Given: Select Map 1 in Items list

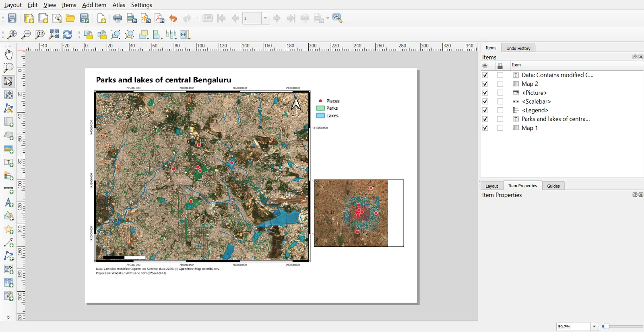Looking at the screenshot, I should click(x=530, y=128).
